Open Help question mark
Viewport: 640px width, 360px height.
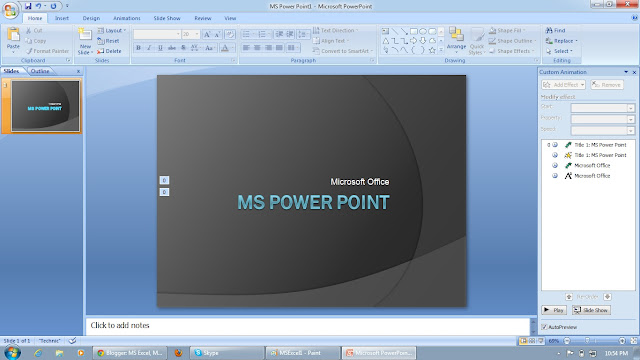point(634,18)
